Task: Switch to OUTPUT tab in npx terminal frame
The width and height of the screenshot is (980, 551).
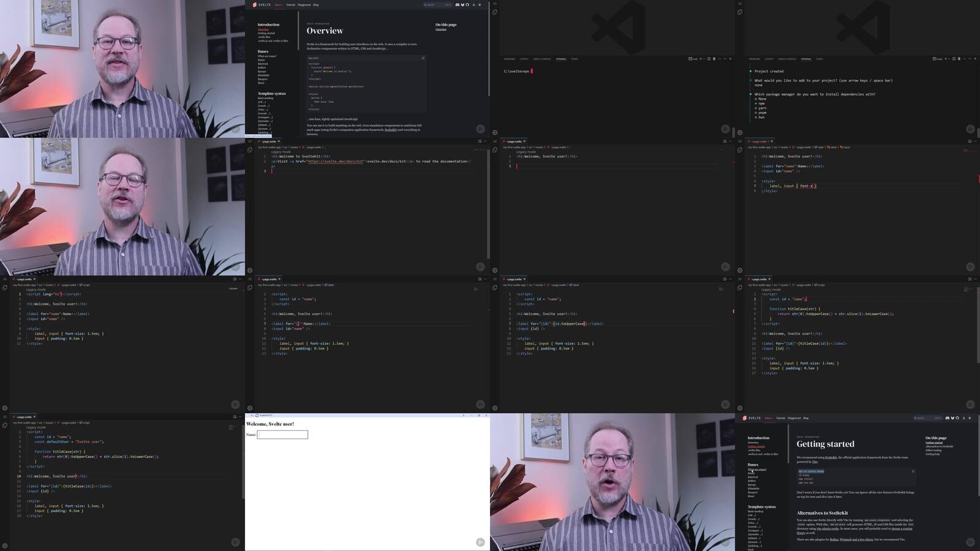Action: pyautogui.click(x=524, y=59)
